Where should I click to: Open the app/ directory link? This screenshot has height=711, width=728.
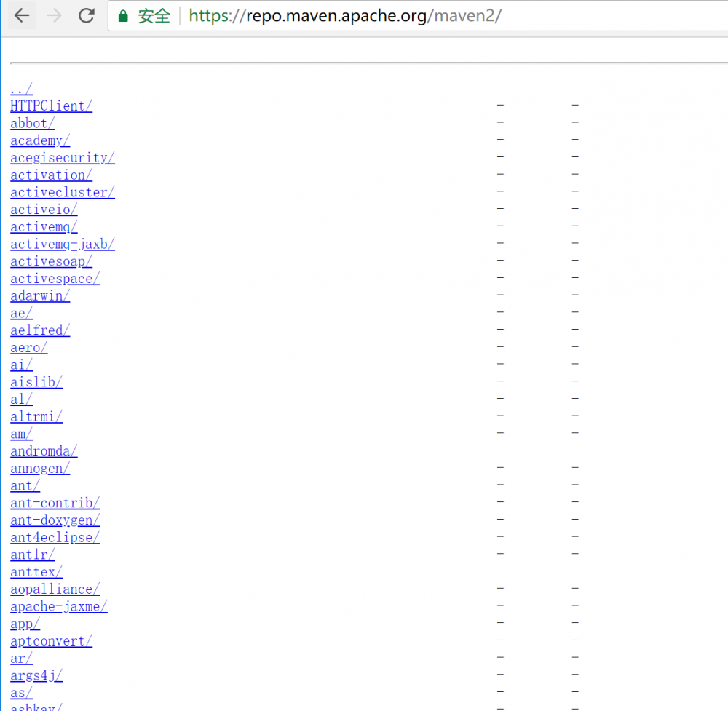pos(25,624)
